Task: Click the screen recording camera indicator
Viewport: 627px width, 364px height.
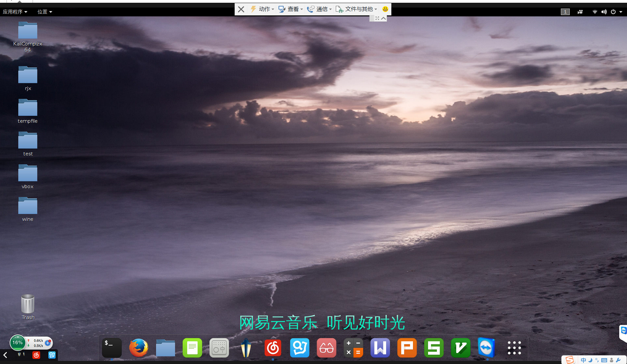Action: [x=580, y=12]
